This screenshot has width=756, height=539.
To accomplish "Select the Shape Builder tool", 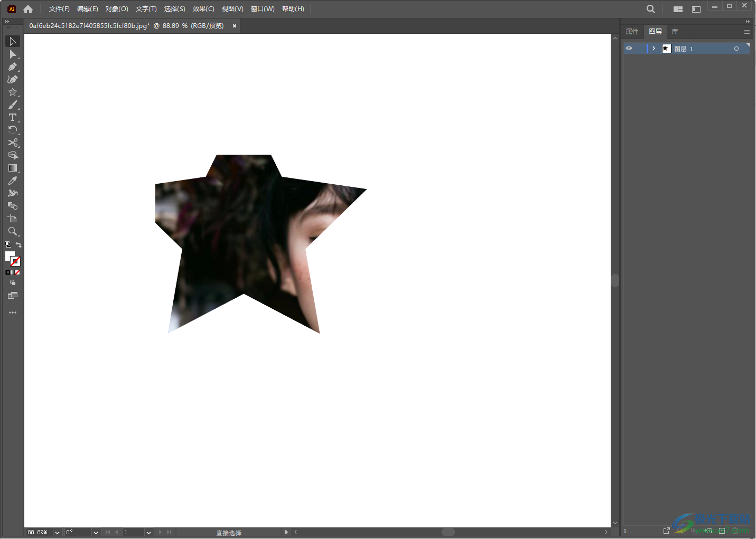I will coord(13,156).
